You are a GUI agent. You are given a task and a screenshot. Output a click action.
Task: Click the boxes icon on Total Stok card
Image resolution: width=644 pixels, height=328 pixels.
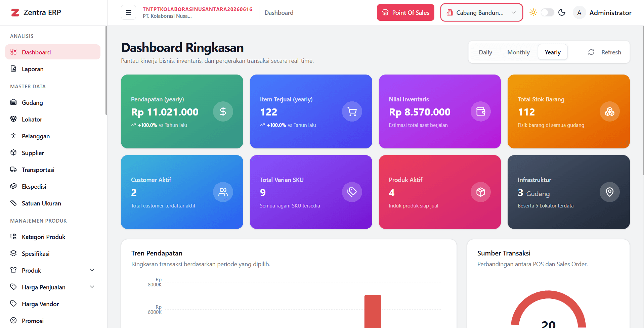pos(610,111)
